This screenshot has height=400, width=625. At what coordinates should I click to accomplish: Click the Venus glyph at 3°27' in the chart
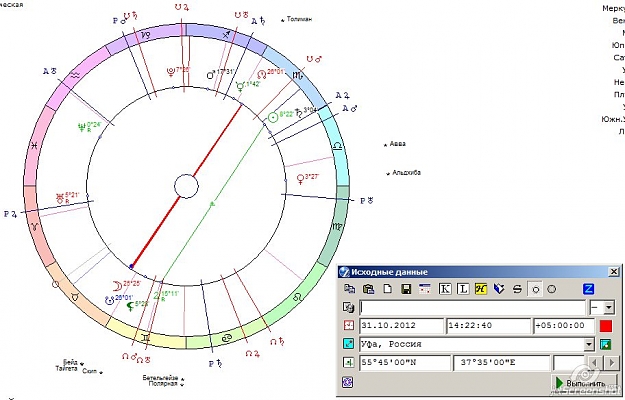tap(300, 179)
